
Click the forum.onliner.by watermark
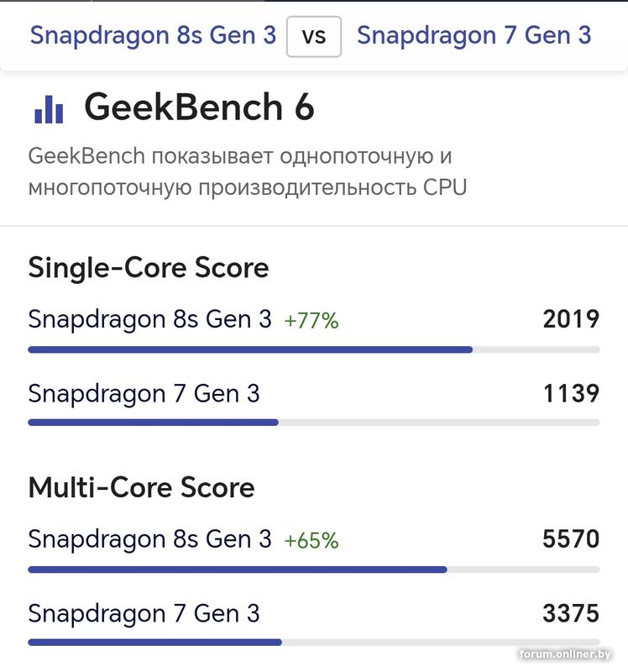pyautogui.click(x=565, y=654)
